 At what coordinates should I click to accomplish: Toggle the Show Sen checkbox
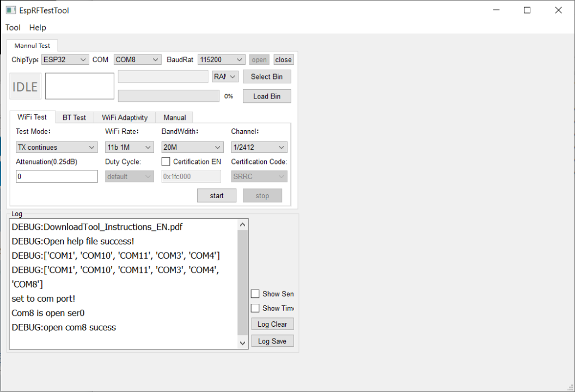255,293
